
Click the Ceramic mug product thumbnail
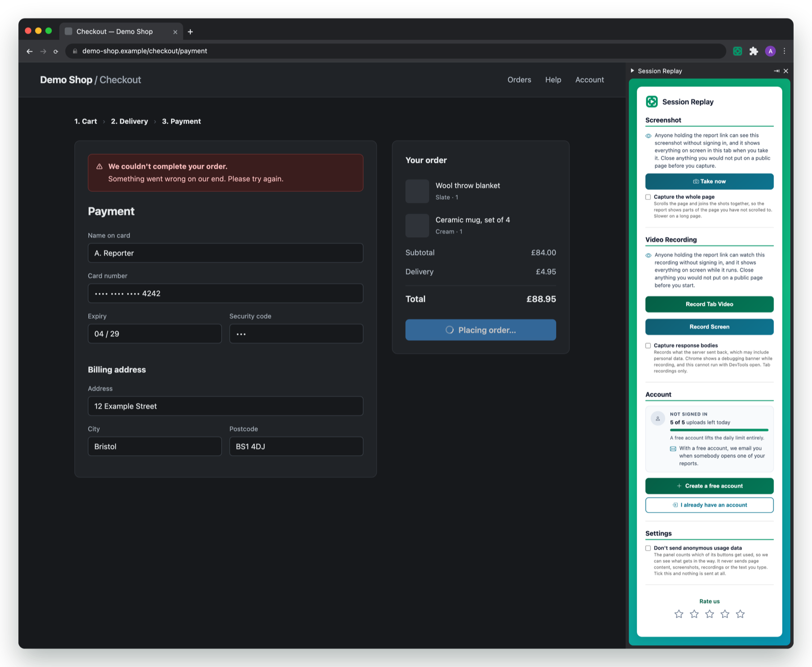417,225
